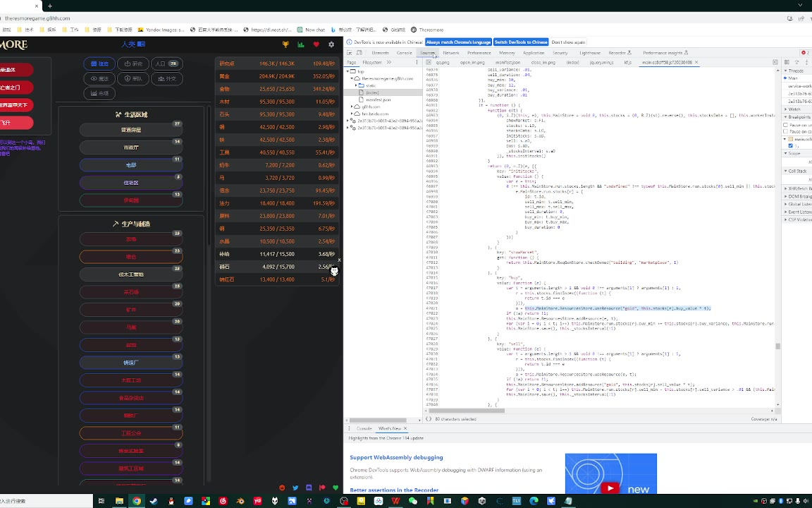Enable Pause on caught exceptions checkbox
Screen dimensions: 812x508
tap(785, 131)
